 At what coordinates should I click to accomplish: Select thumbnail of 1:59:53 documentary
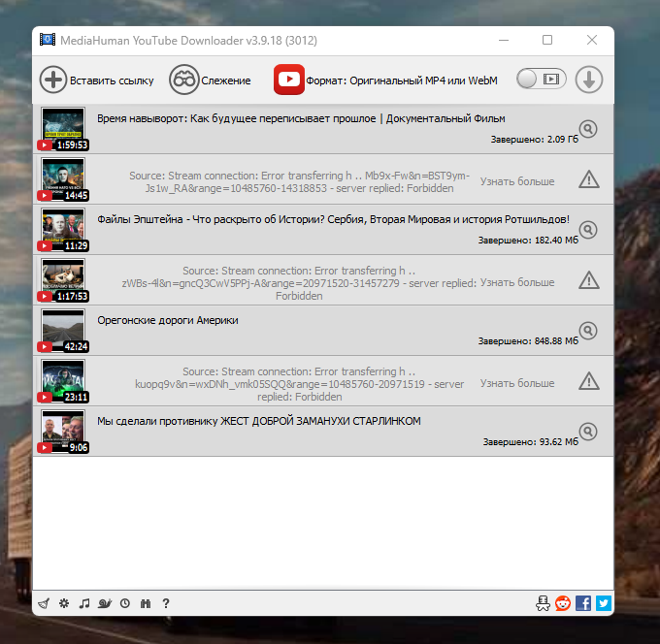coord(63,128)
